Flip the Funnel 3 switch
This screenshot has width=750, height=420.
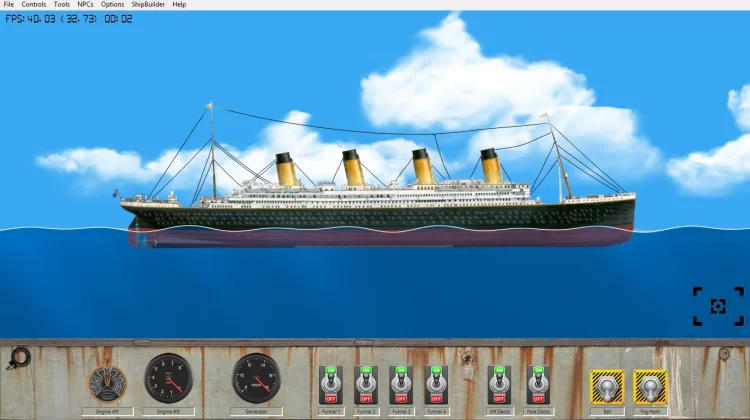tap(401, 385)
